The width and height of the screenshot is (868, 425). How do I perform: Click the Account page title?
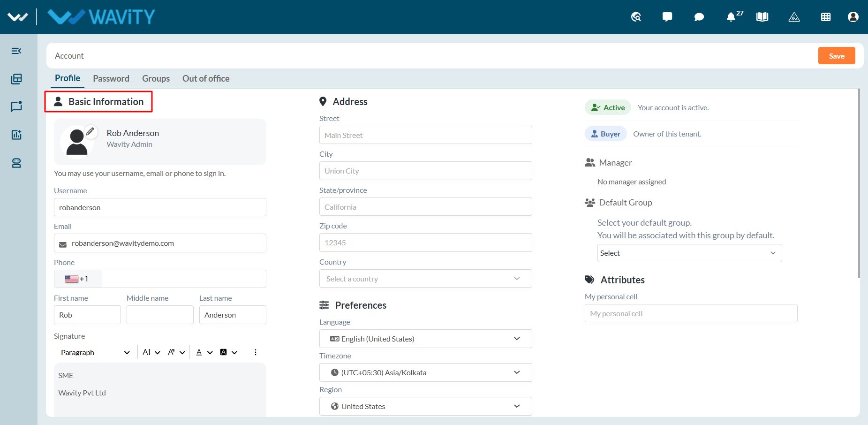click(x=69, y=56)
